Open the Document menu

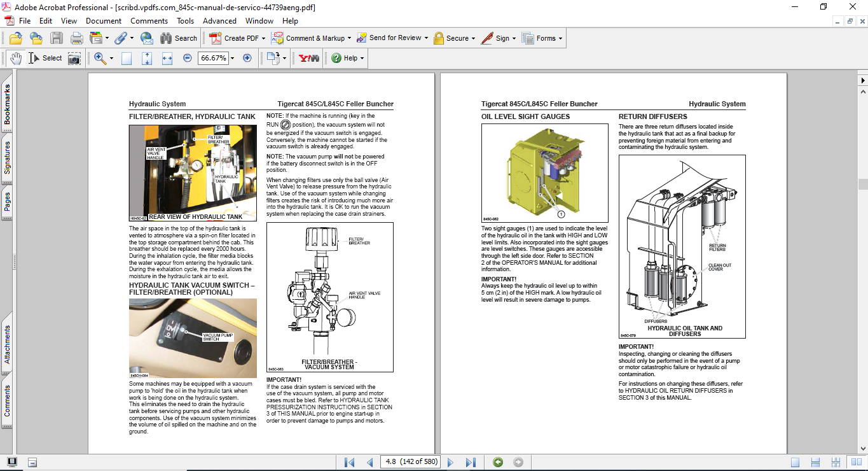pyautogui.click(x=104, y=21)
